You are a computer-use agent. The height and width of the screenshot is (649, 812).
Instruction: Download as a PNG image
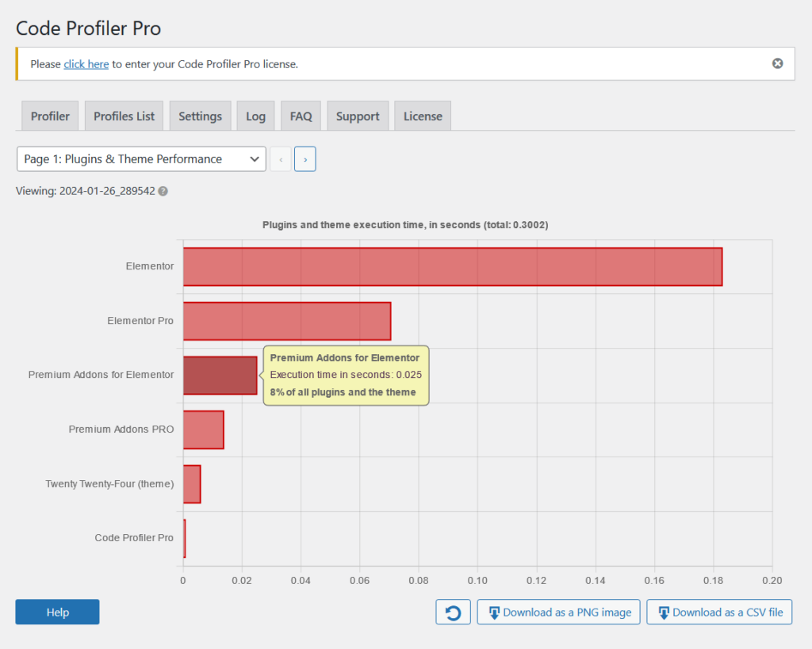559,613
